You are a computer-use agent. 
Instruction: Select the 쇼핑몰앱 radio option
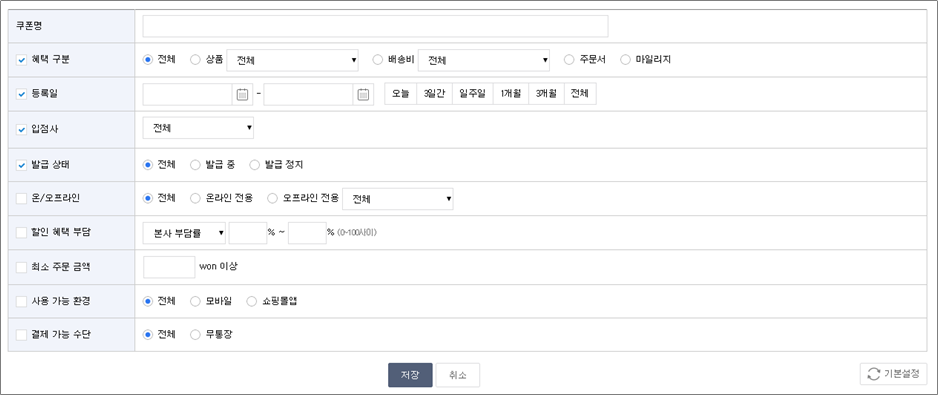point(251,301)
